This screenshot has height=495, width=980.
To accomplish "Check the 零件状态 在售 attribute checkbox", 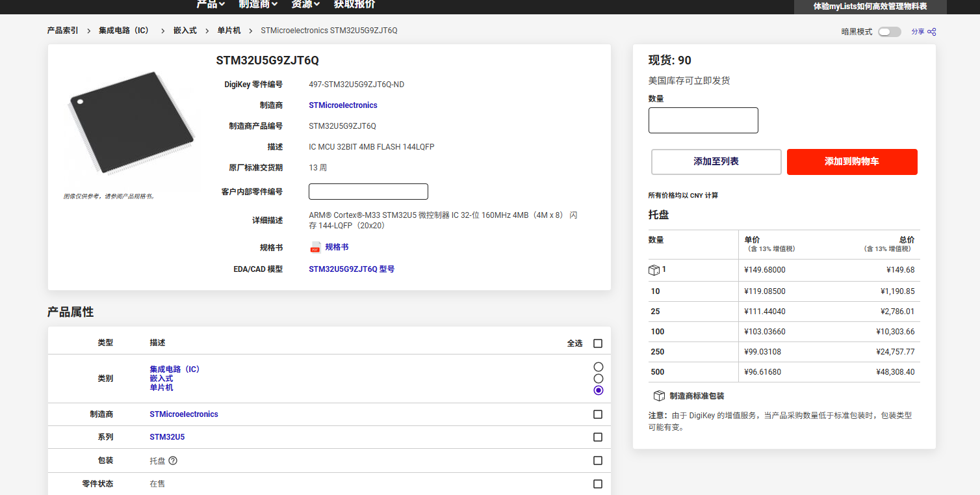I will click(x=598, y=484).
